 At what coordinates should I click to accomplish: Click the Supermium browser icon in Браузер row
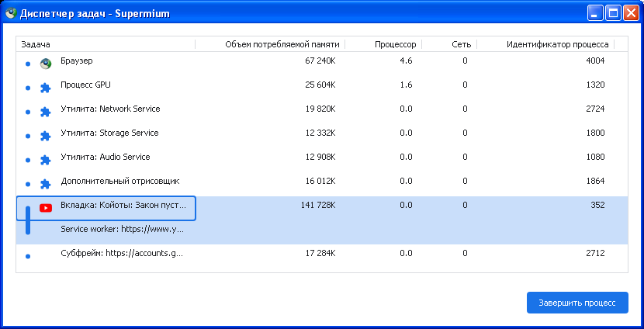point(46,64)
